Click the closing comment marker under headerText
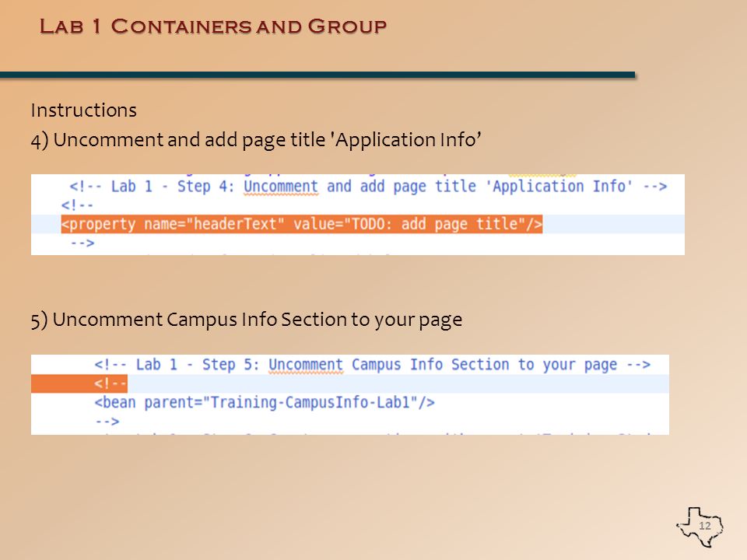 (82, 243)
